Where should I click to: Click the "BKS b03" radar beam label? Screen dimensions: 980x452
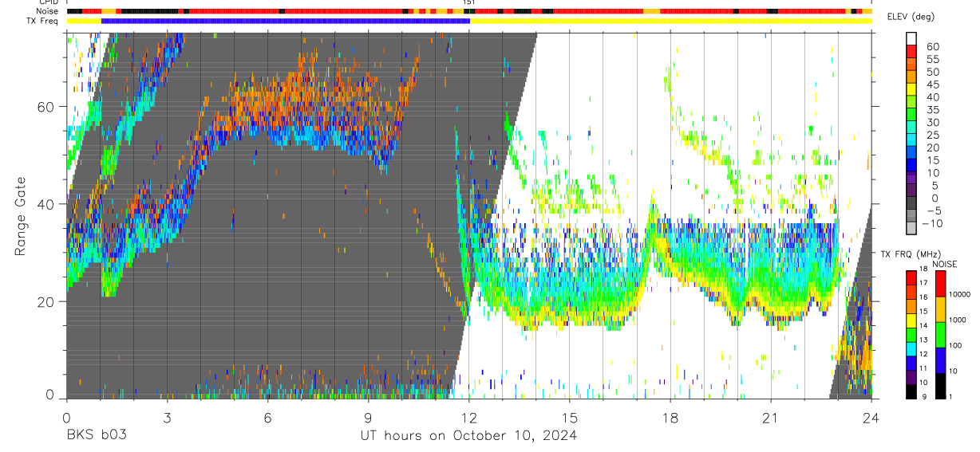point(95,435)
